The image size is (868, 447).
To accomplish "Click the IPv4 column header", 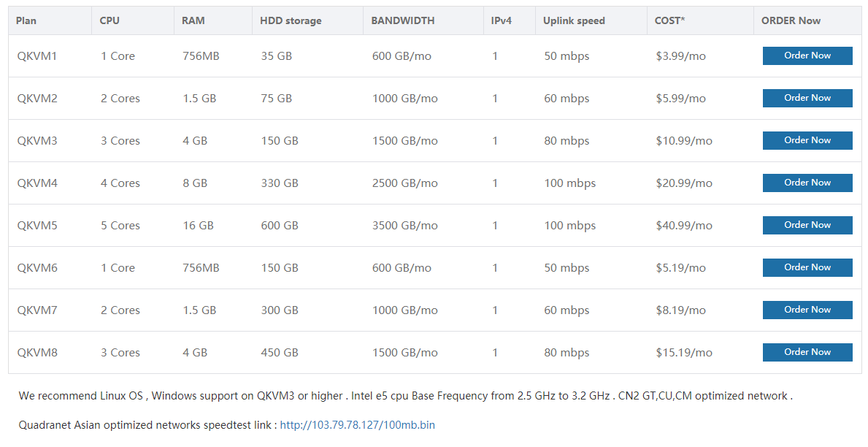I will [501, 20].
